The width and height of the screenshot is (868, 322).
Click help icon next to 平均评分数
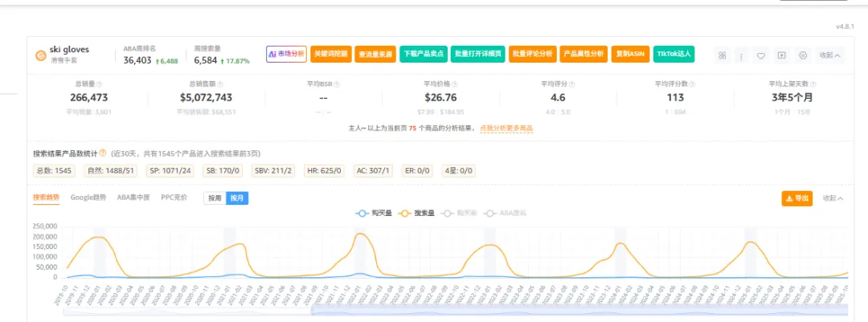(x=692, y=84)
